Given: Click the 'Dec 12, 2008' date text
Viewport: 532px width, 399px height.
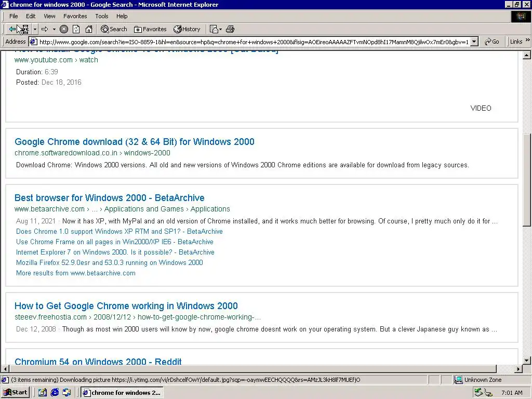Looking at the screenshot, I should tap(36, 329).
